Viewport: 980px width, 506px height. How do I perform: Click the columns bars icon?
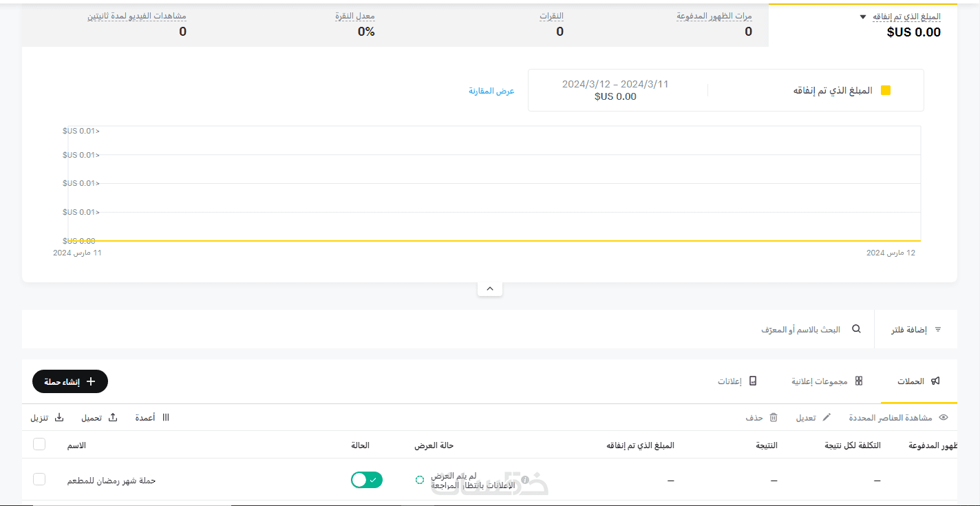(166, 417)
